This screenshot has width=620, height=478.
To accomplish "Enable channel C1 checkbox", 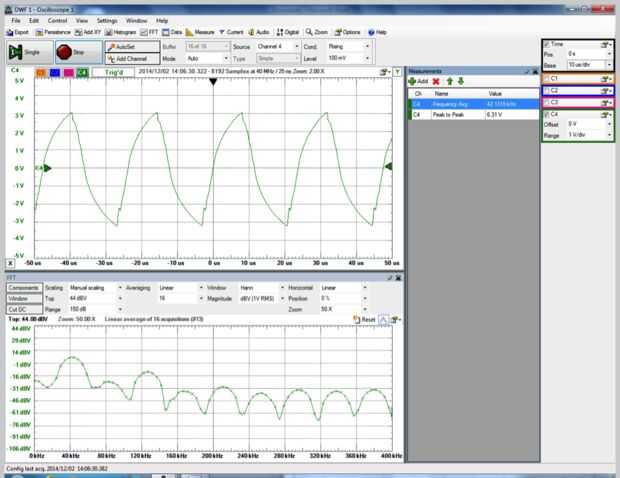I will [x=547, y=77].
